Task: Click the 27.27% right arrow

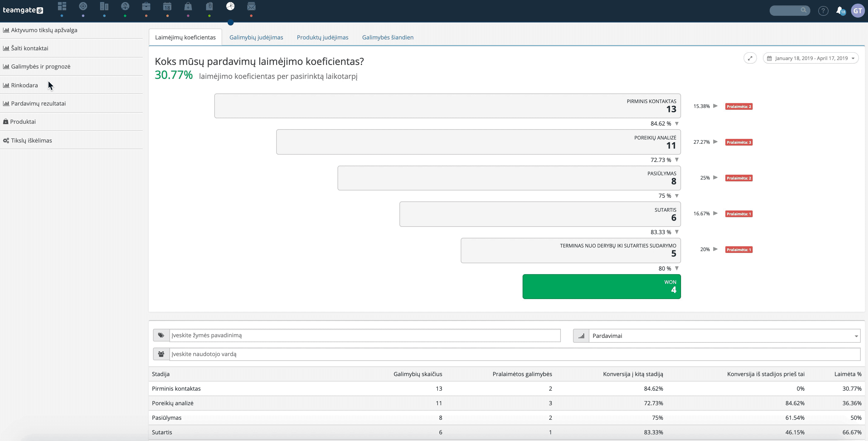Action: click(x=715, y=141)
